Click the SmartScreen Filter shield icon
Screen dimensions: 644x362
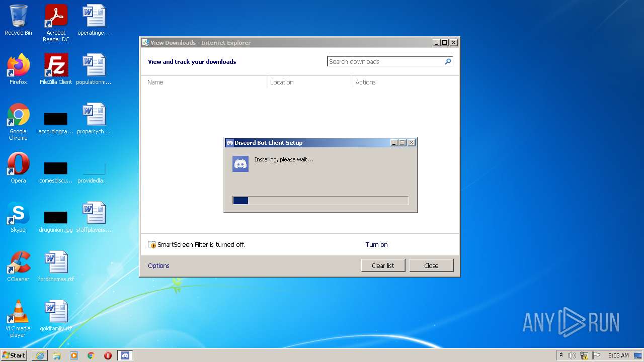(152, 245)
